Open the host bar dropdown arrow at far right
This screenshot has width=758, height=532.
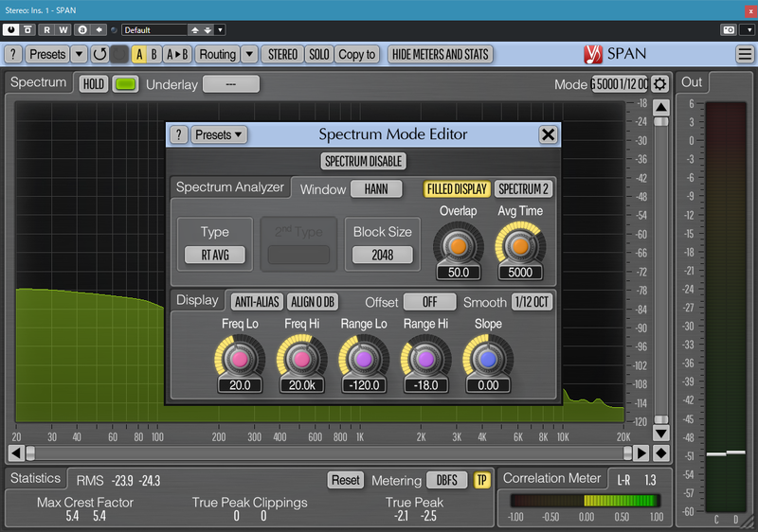749,30
